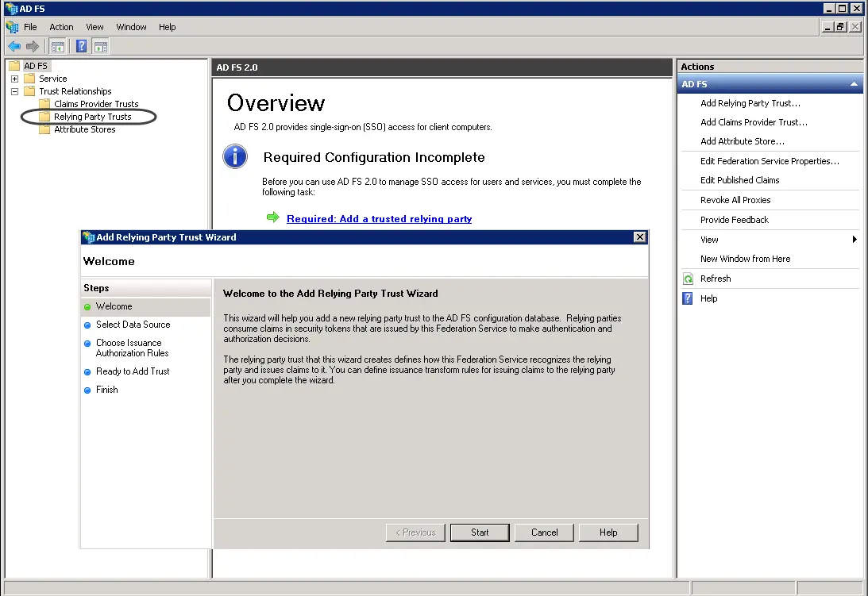Click the Trust Relationships folder icon

29,91
